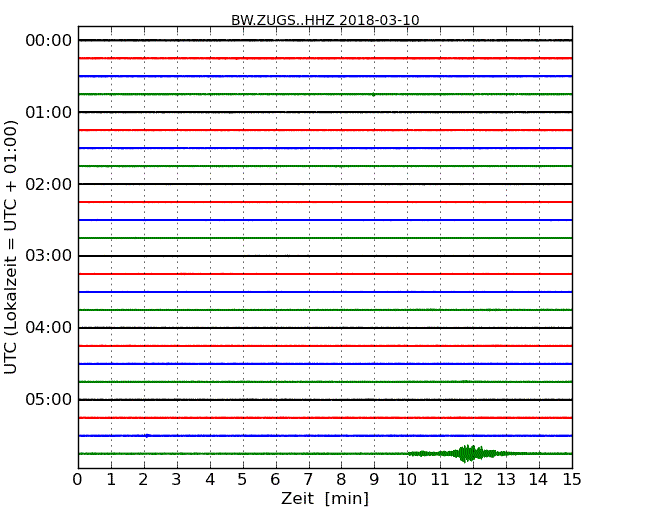Click x-axis tick label 7
This screenshot has width=650, height=520.
(x=308, y=480)
